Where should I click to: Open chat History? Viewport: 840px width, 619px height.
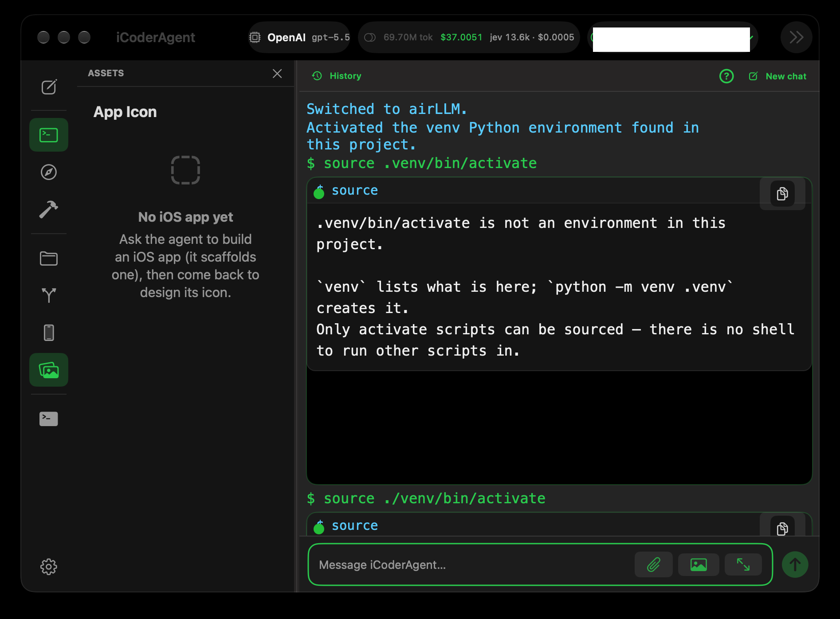click(x=337, y=76)
